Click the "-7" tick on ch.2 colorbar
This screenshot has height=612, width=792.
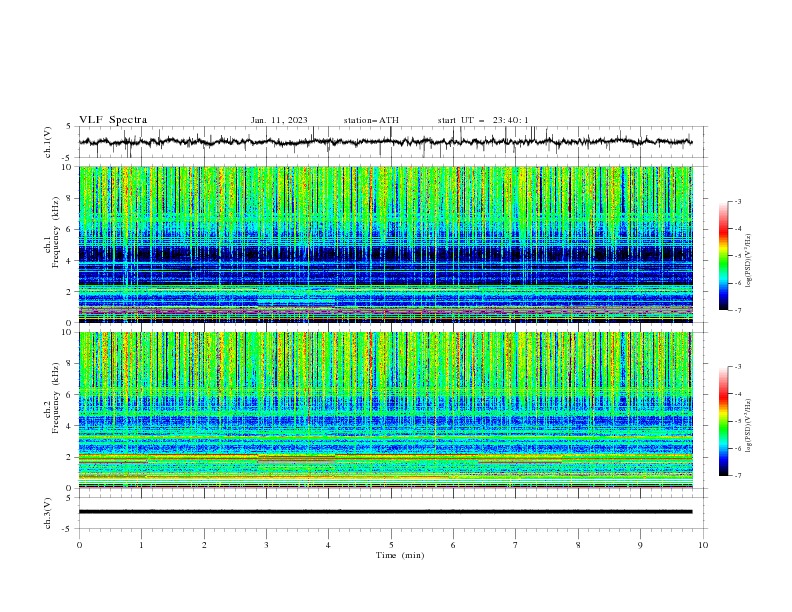coord(737,476)
